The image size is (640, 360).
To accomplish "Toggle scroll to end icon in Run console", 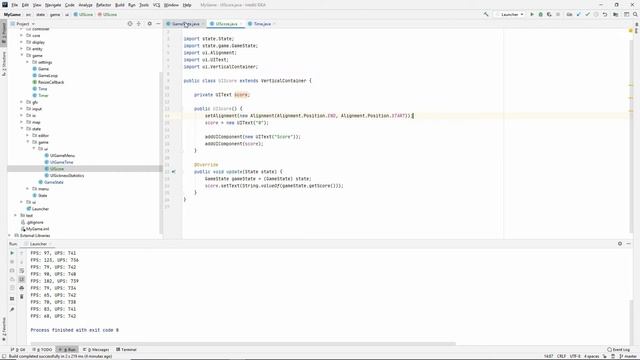I will coord(22,279).
